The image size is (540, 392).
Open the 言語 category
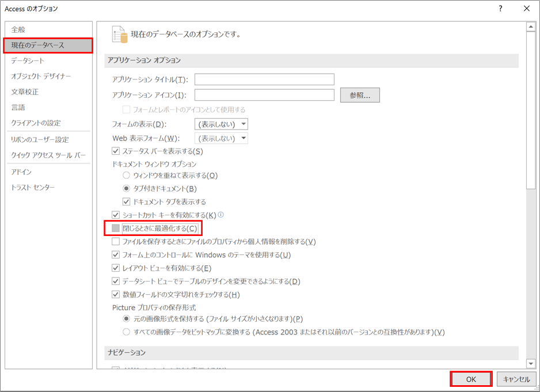click(48, 108)
